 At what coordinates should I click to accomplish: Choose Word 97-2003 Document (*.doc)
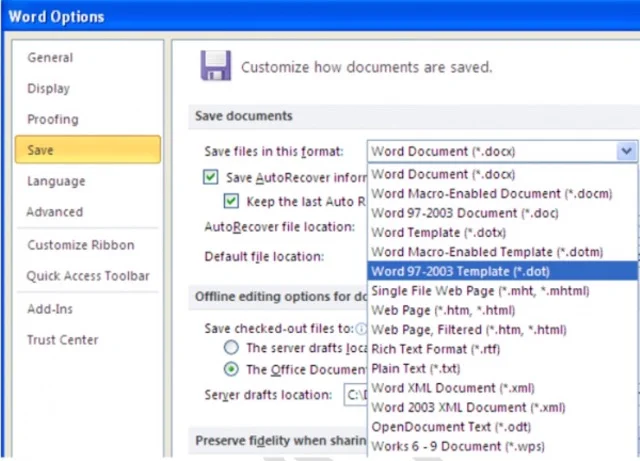[502, 213]
